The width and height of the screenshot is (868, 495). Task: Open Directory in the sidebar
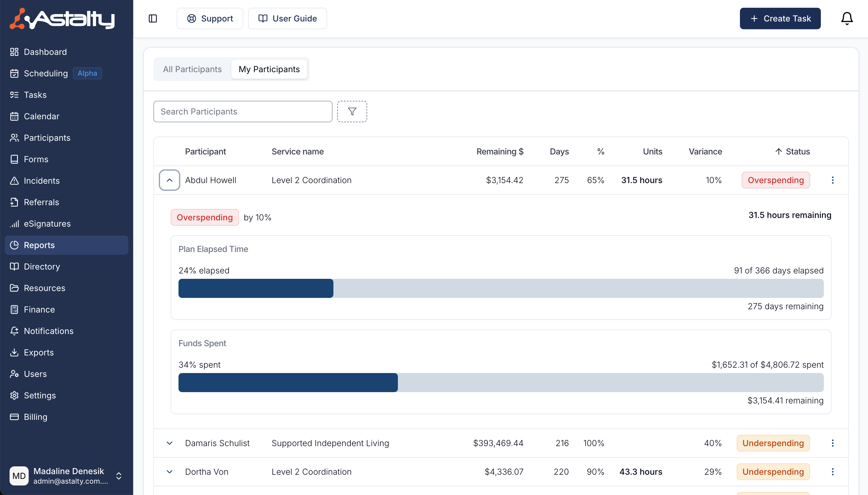(x=66, y=266)
